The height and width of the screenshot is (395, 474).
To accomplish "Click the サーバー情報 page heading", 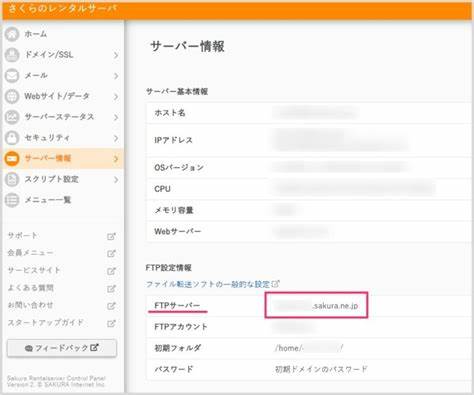I will (187, 47).
